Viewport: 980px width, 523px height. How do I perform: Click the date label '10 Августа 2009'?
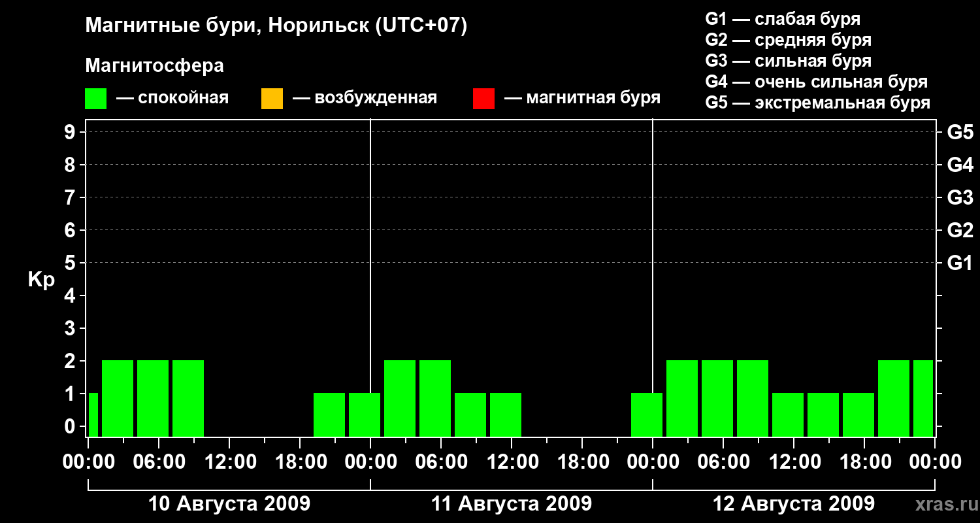tap(229, 504)
